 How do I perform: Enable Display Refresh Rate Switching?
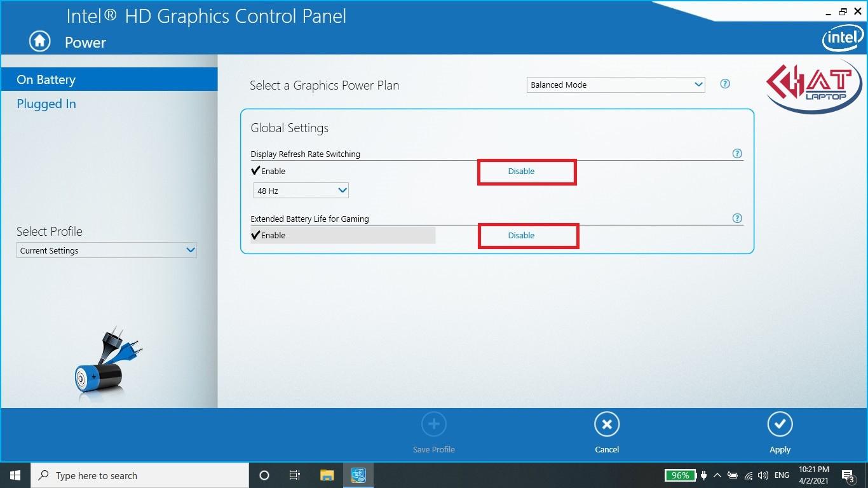(269, 171)
